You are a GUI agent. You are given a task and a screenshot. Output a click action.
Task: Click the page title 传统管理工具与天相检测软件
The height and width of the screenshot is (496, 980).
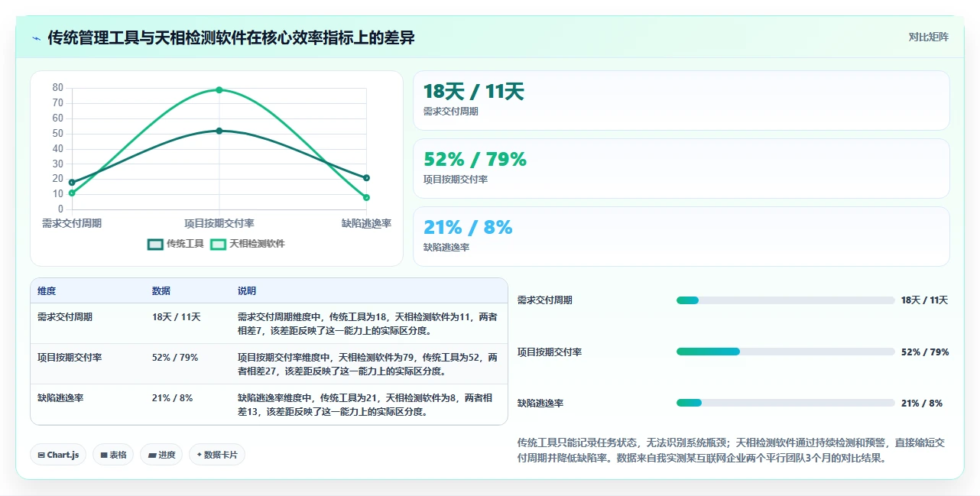tap(231, 37)
